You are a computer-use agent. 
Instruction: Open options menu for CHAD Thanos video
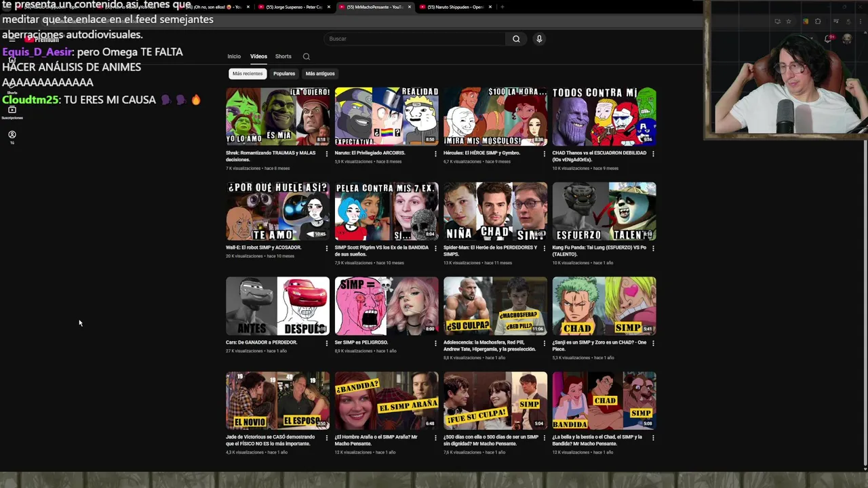tap(653, 154)
